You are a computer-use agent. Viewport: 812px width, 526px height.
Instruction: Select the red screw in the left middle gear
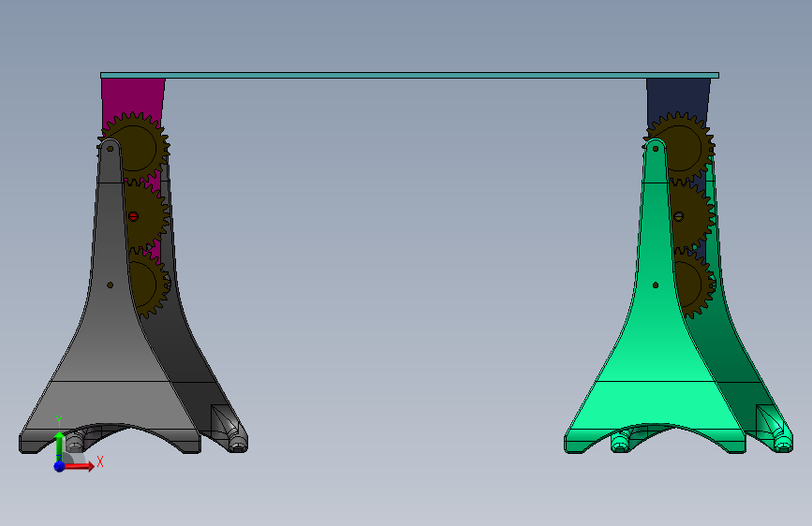pos(133,216)
